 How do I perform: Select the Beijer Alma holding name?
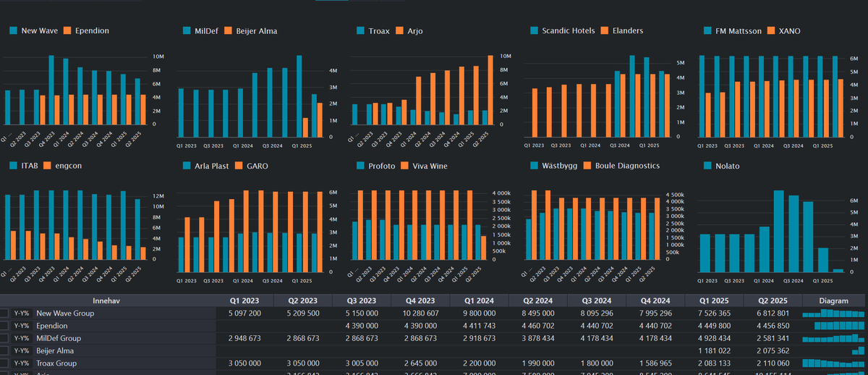click(x=56, y=350)
